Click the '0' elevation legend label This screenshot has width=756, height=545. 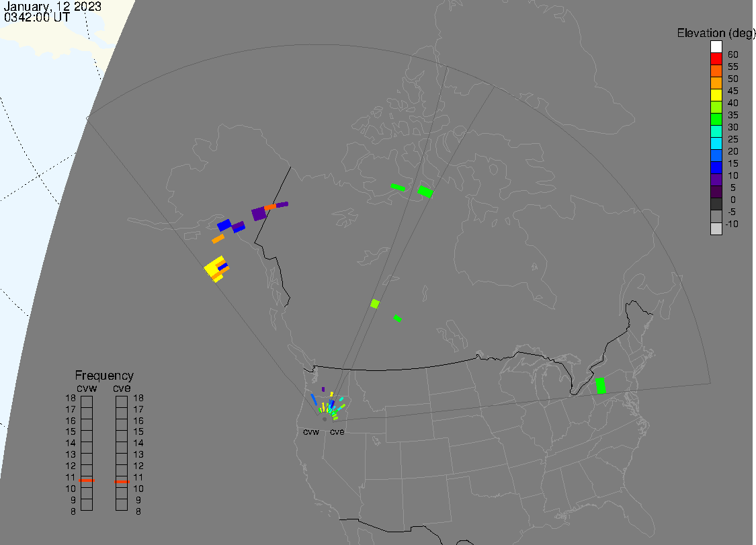[733, 200]
